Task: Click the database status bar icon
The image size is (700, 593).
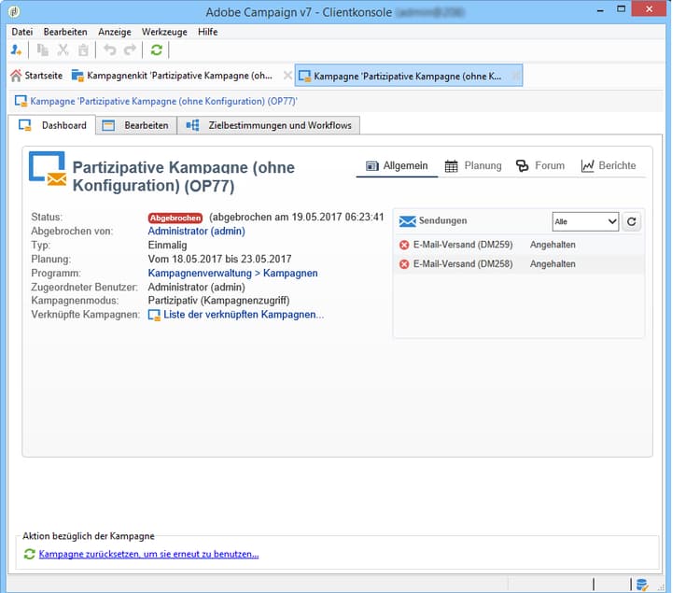Action: pyautogui.click(x=642, y=584)
